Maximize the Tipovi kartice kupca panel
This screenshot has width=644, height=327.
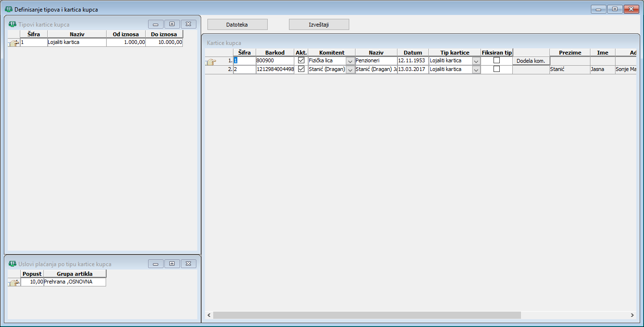(x=172, y=24)
